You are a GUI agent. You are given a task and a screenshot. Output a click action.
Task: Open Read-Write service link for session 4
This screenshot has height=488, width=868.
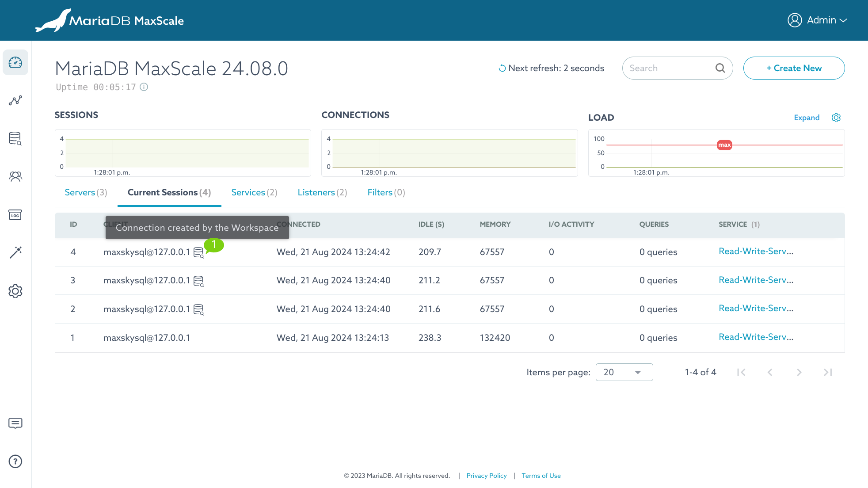[756, 251]
